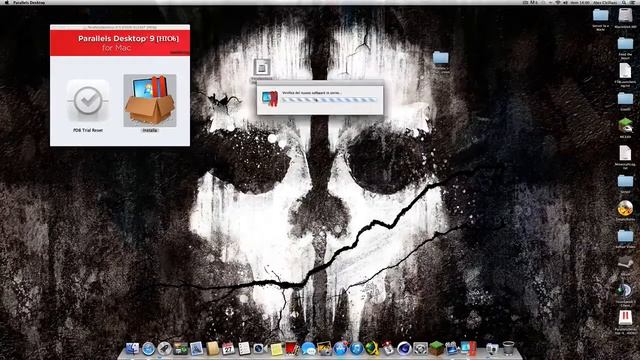Screen dimensions: 640x360
Task: Open the Minecraft grass block icon in Dock
Action: pos(436,348)
